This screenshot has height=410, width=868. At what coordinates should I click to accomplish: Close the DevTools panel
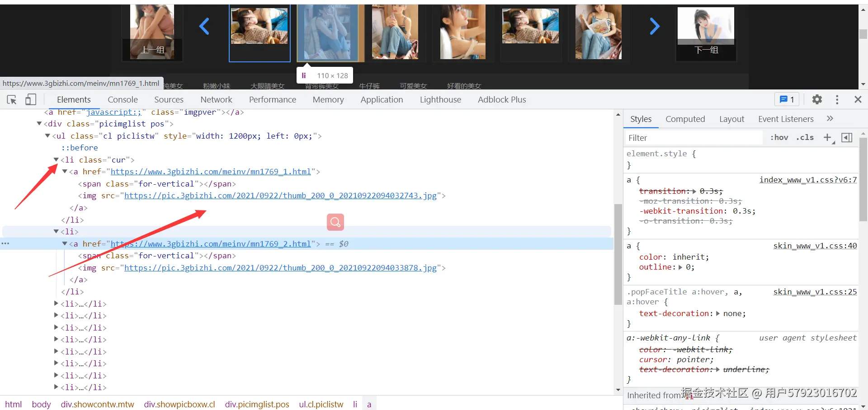click(x=858, y=99)
